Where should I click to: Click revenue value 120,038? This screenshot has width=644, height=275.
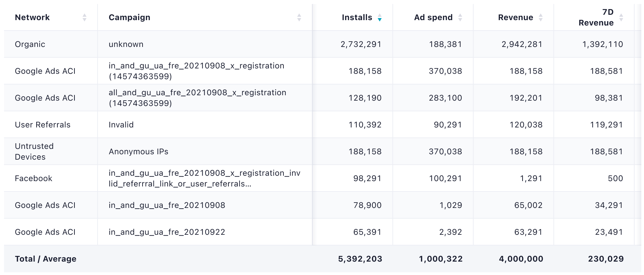(526, 125)
